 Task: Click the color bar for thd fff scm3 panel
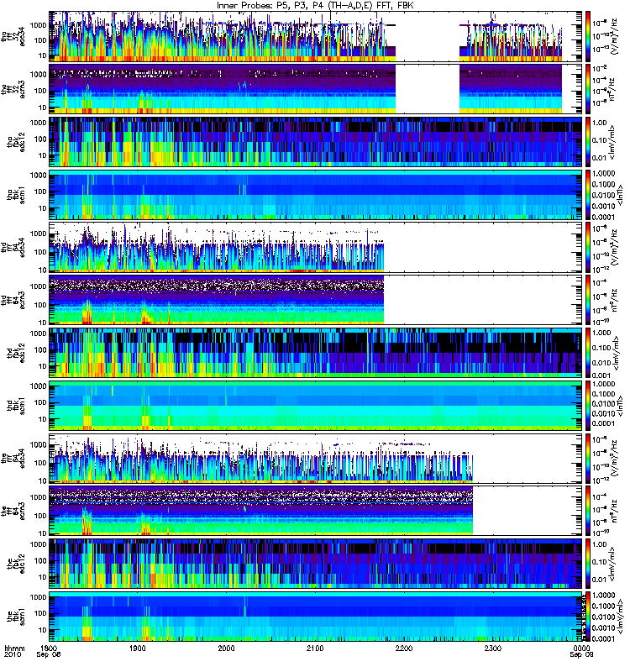point(588,300)
